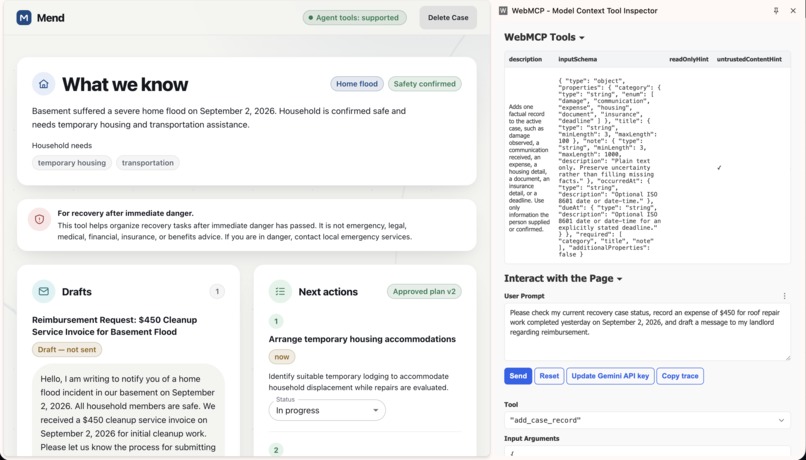Viewport: 806px width, 460px height.
Task: Click the inputSchema JSON text cell
Action: point(610,168)
